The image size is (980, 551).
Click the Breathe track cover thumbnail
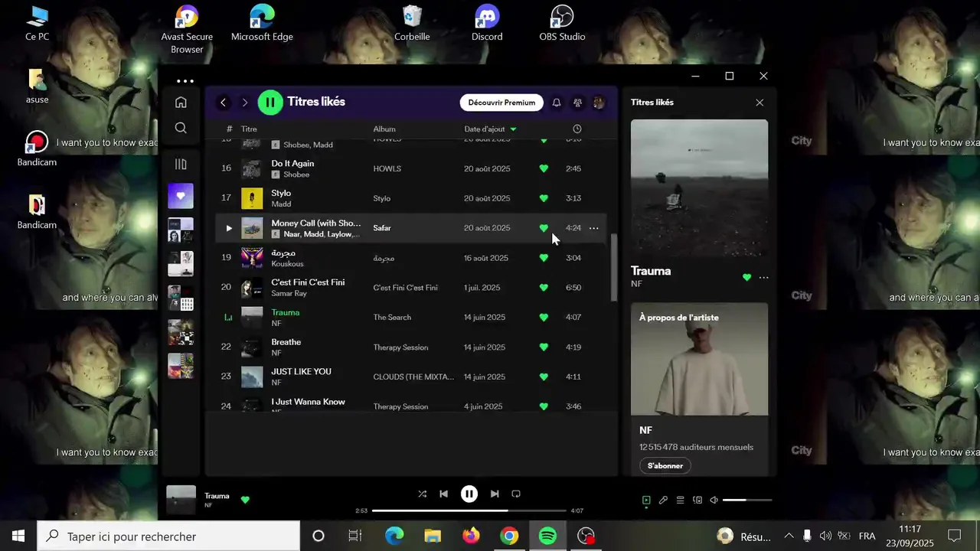[252, 347]
